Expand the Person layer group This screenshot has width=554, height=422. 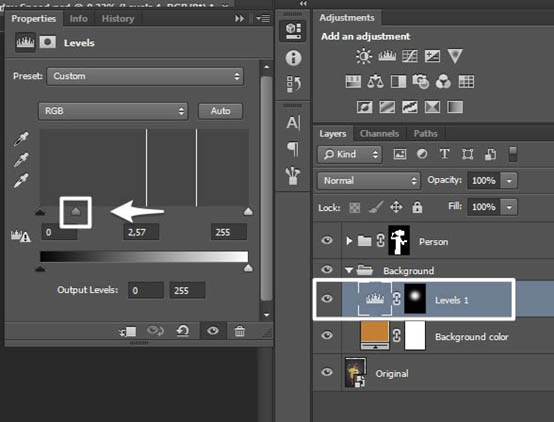pos(349,241)
